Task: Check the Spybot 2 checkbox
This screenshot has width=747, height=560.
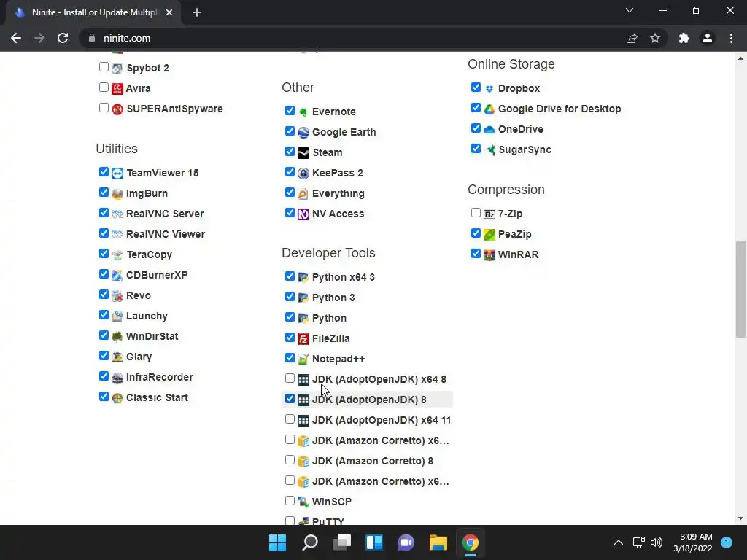Action: [104, 66]
